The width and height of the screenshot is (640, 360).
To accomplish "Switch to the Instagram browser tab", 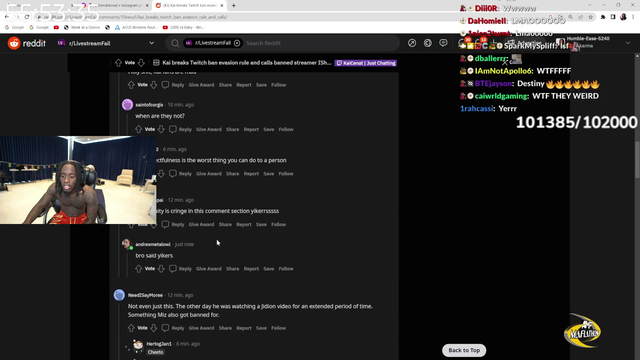I will tap(116, 6).
